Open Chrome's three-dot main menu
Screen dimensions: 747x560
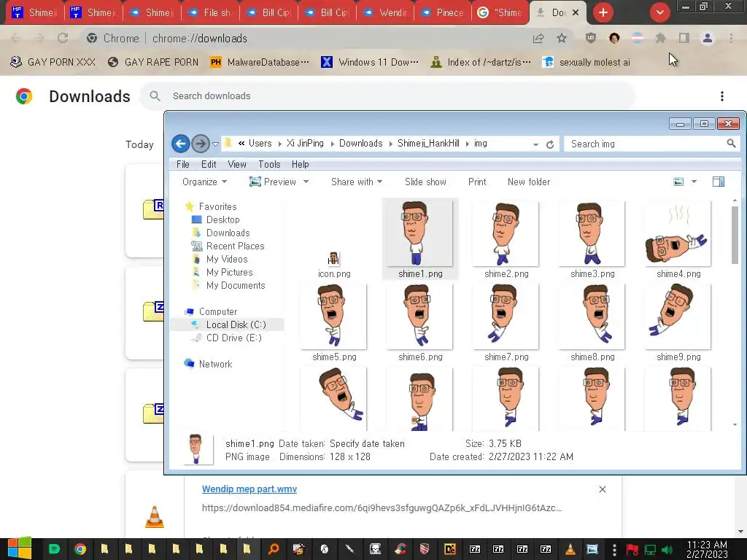[731, 38]
